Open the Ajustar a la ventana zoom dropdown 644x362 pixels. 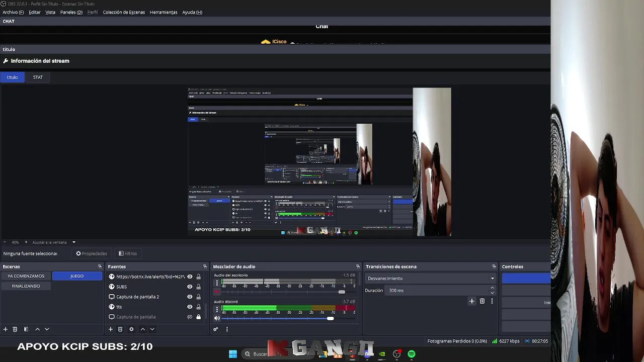[x=54, y=242]
